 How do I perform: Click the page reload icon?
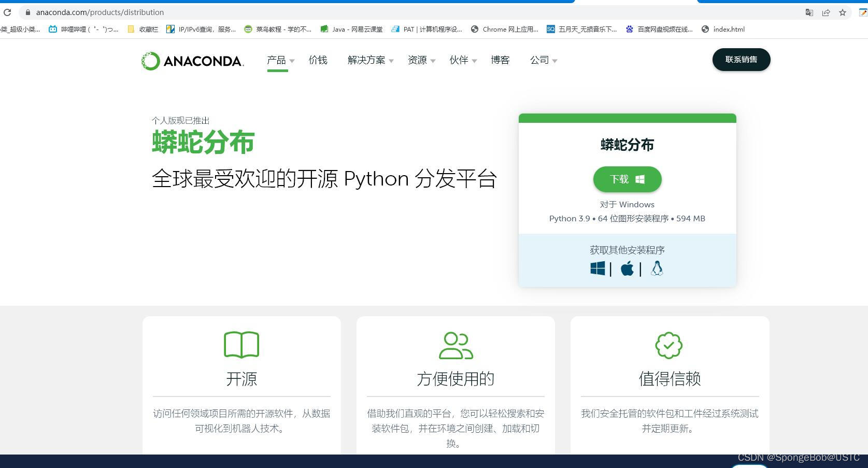(7, 12)
